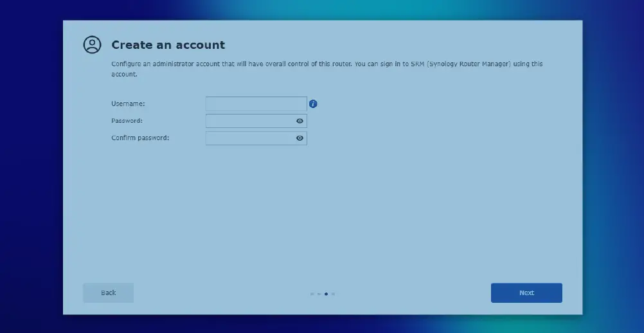Click the Username info icon
The image size is (644, 333).
pos(313,104)
